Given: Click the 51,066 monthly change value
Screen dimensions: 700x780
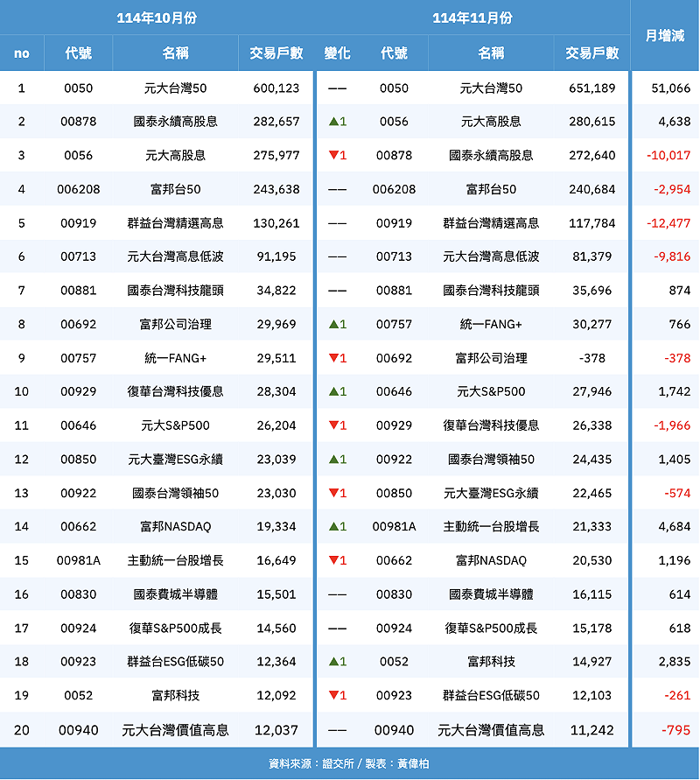Looking at the screenshot, I should click(x=671, y=88).
